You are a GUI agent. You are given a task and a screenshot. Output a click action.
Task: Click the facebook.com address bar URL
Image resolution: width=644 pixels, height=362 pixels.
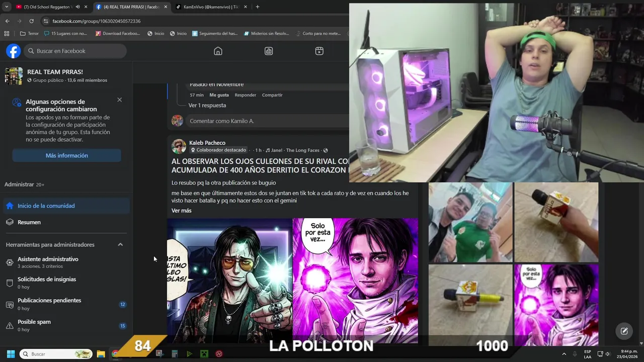tap(96, 21)
